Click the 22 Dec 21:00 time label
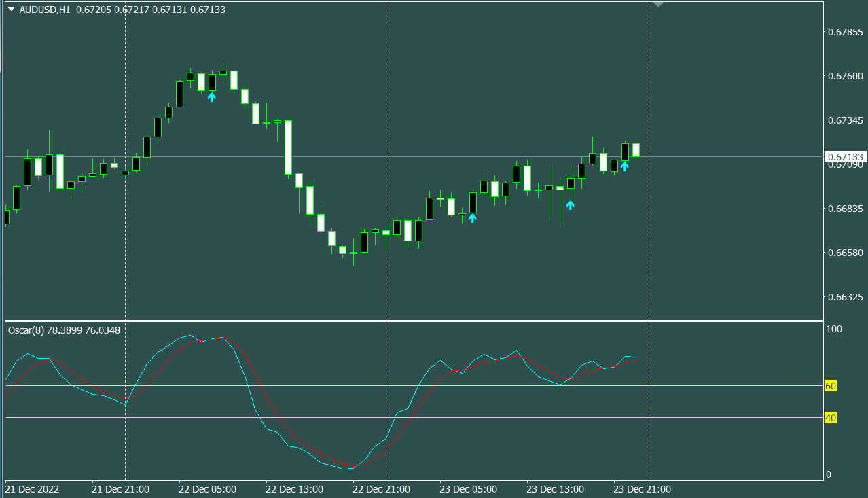 point(381,489)
